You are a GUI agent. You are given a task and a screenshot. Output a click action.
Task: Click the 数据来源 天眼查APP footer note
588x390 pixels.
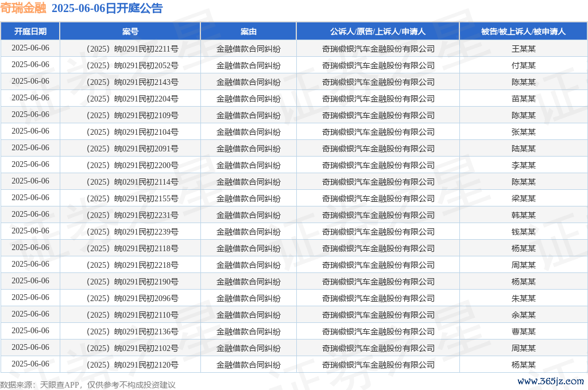coord(88,385)
